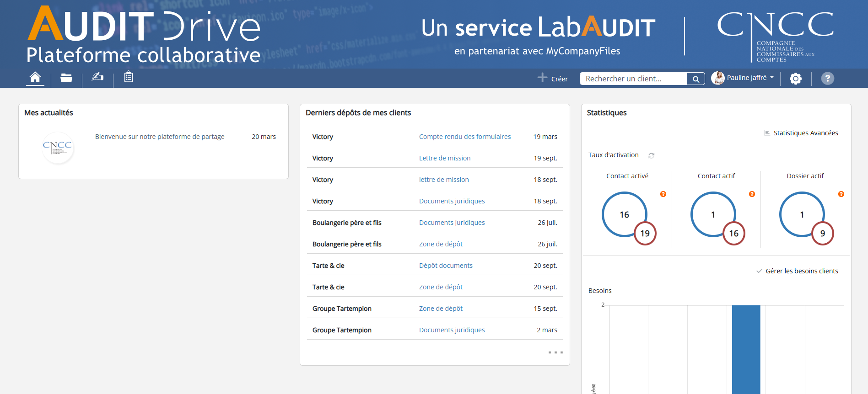Open Dépôt documents link for Tarte & cie
This screenshot has width=868, height=394.
click(x=446, y=266)
